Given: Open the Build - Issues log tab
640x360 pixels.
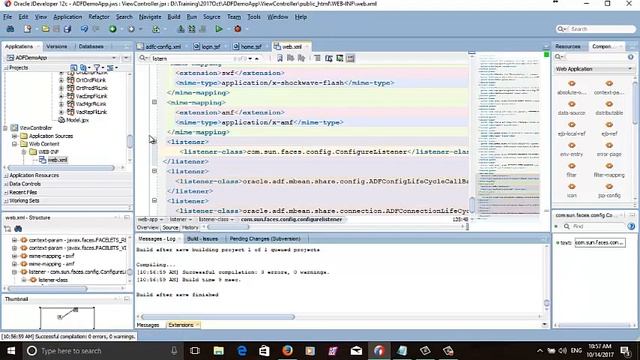Looking at the screenshot, I should (x=202, y=239).
